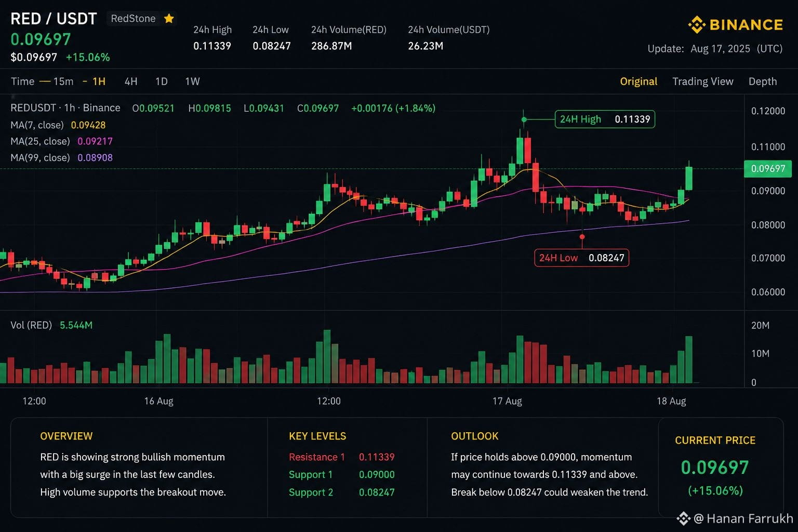Switch the chart to the 4H interval
This screenshot has height=532, width=798.
(x=131, y=82)
